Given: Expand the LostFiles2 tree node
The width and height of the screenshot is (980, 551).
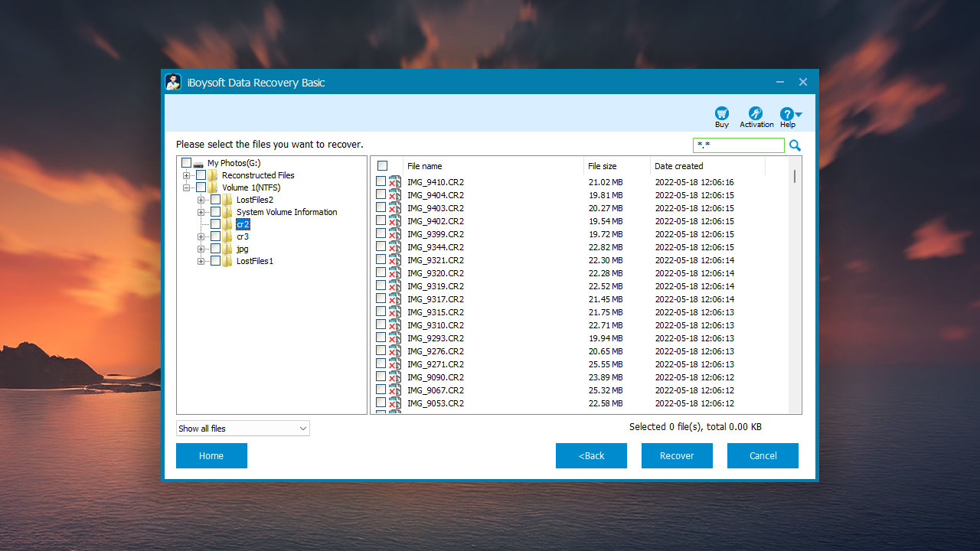Looking at the screenshot, I should (201, 200).
